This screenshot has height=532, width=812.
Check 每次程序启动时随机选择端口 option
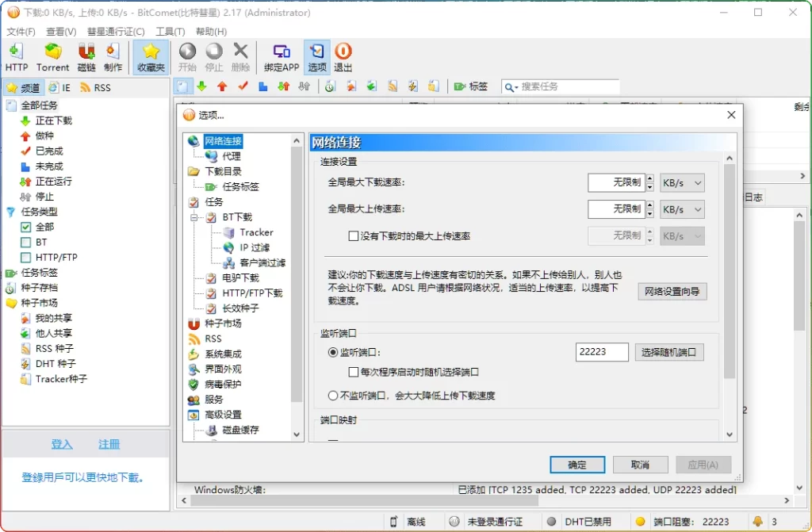point(354,372)
